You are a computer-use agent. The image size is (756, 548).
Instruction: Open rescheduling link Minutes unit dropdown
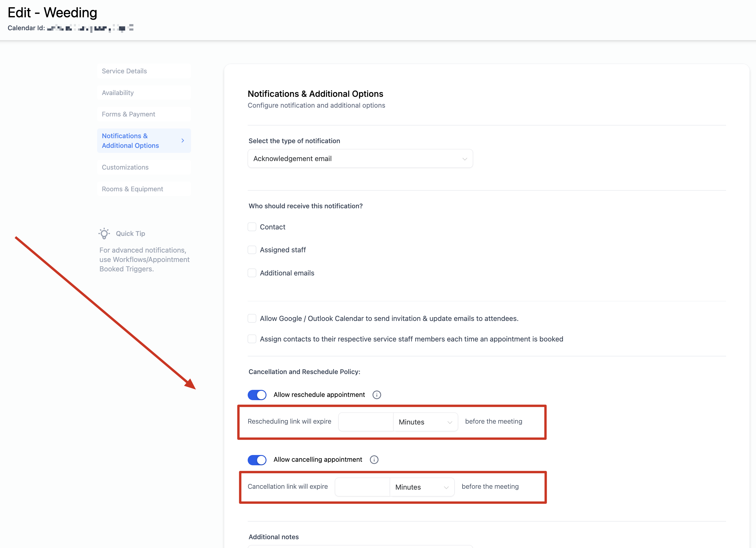(425, 422)
